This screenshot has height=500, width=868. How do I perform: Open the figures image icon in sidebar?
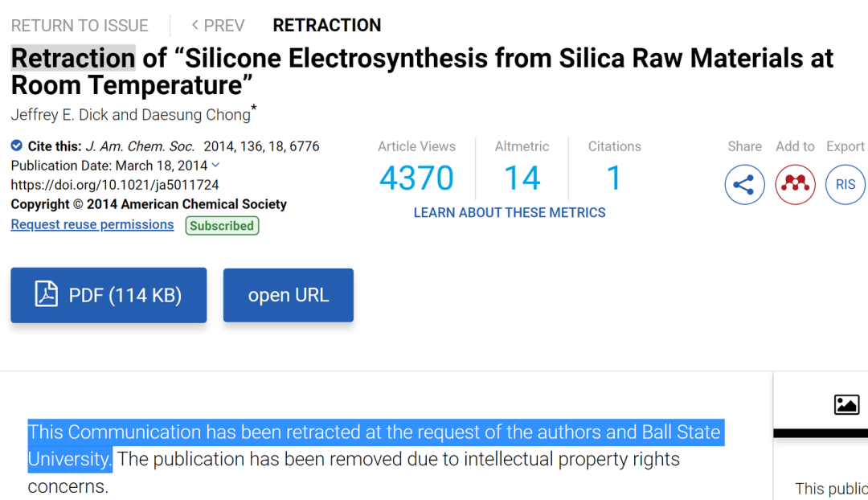[846, 404]
